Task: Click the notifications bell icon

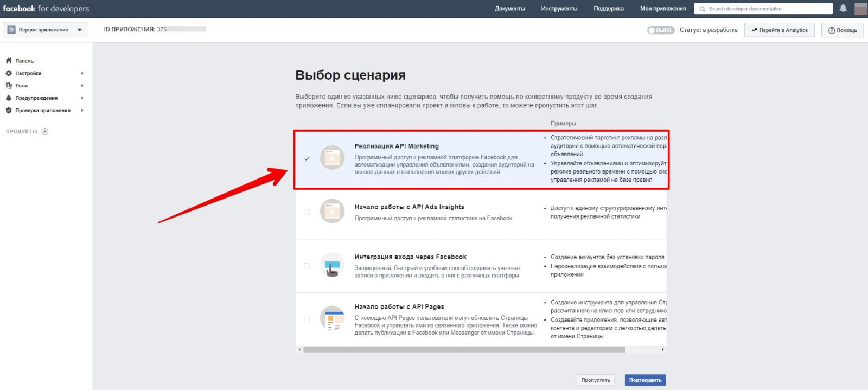Action: 843,8
